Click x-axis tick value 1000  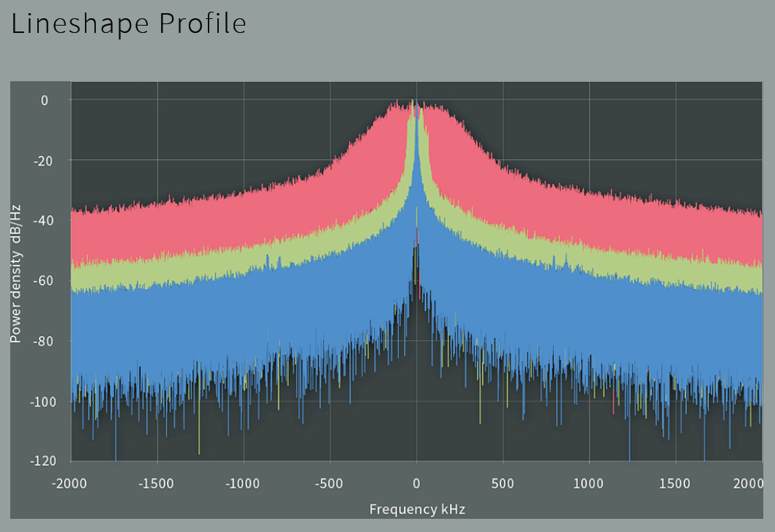point(588,484)
